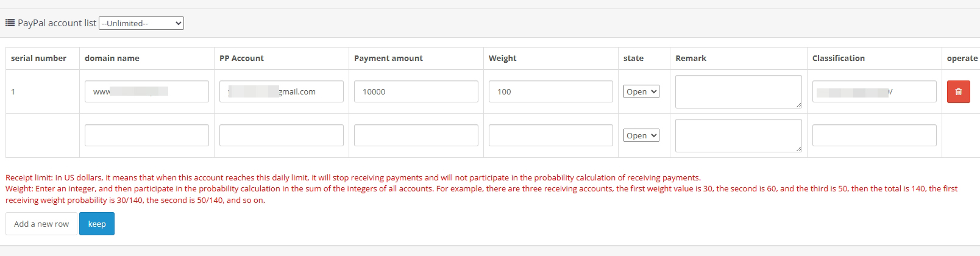Click domain name field in row 1
This screenshot has width=980, height=256.
pos(146,91)
